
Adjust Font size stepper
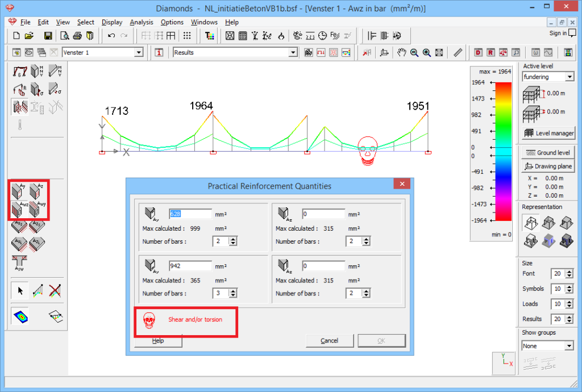pos(569,274)
